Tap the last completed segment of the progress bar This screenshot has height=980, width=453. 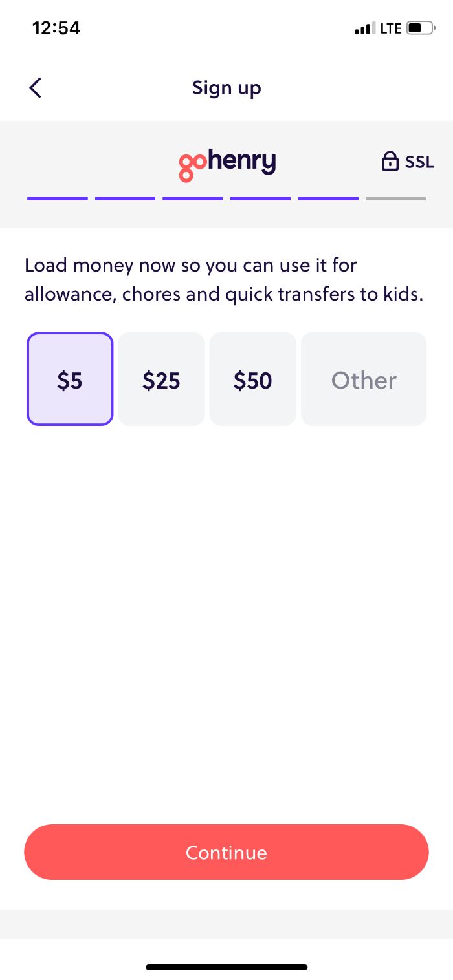pyautogui.click(x=327, y=198)
